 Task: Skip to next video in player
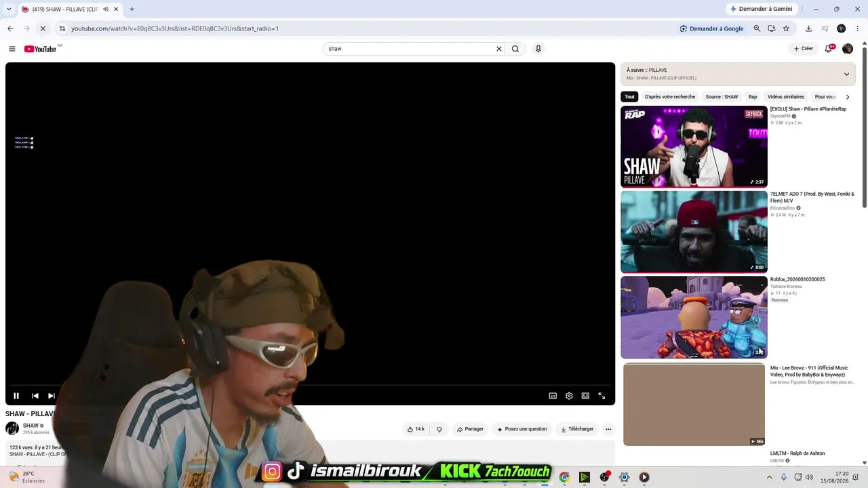click(52, 396)
